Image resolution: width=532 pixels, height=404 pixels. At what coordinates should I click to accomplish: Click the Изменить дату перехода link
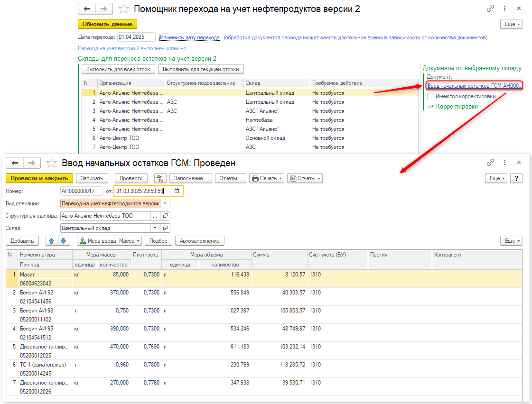click(190, 37)
